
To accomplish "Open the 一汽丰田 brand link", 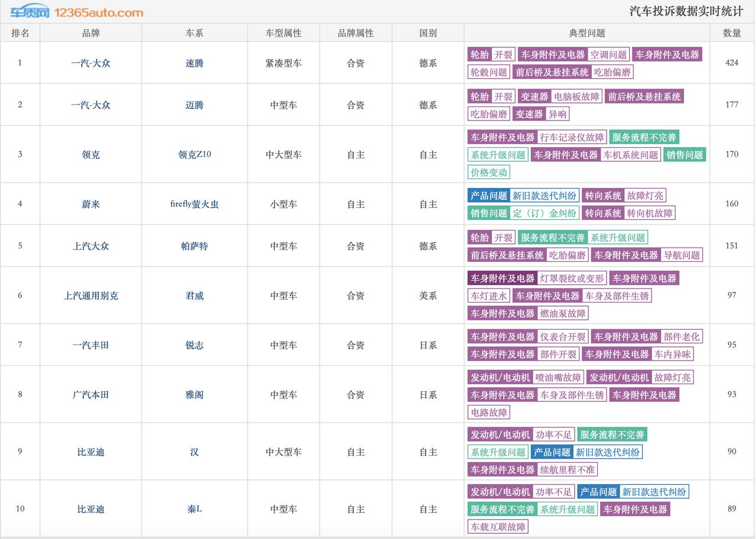I will [91, 345].
